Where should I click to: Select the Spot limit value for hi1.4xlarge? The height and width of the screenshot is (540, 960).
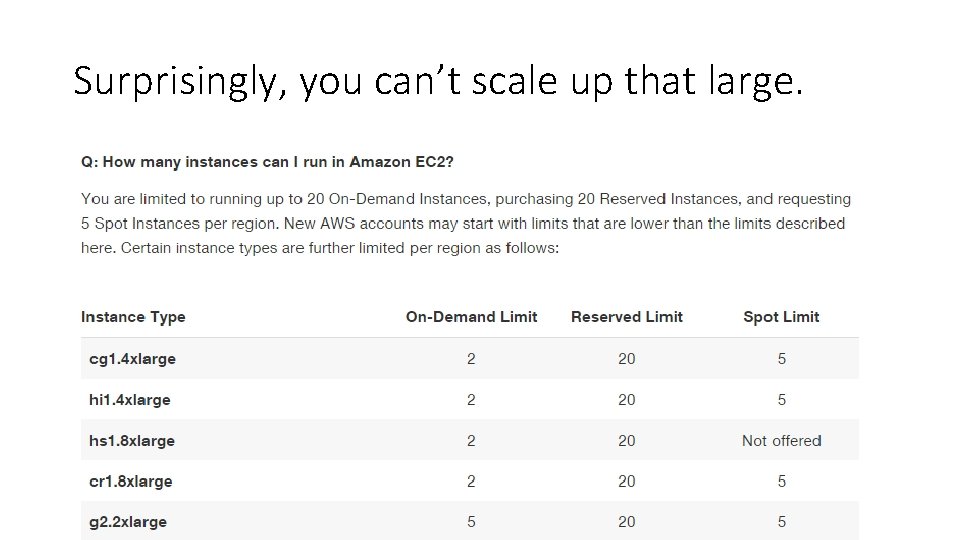coord(781,400)
